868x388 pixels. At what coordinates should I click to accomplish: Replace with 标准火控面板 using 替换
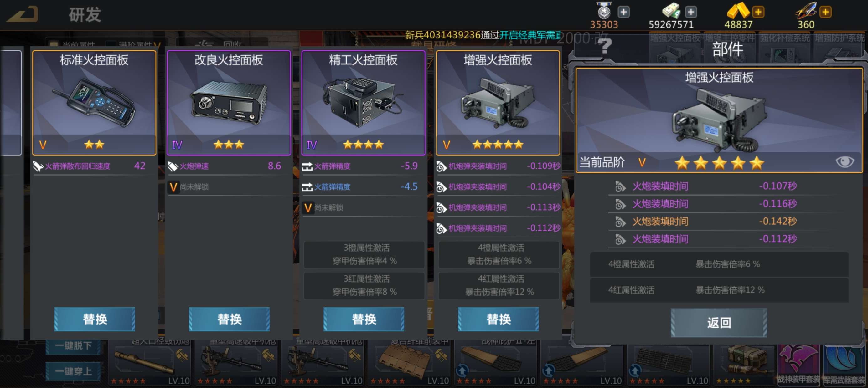point(95,319)
